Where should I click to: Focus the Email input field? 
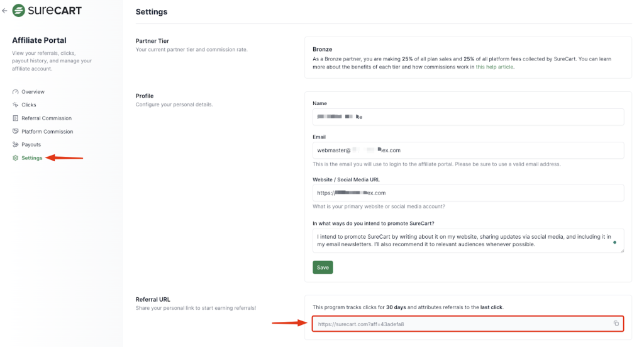(x=468, y=151)
